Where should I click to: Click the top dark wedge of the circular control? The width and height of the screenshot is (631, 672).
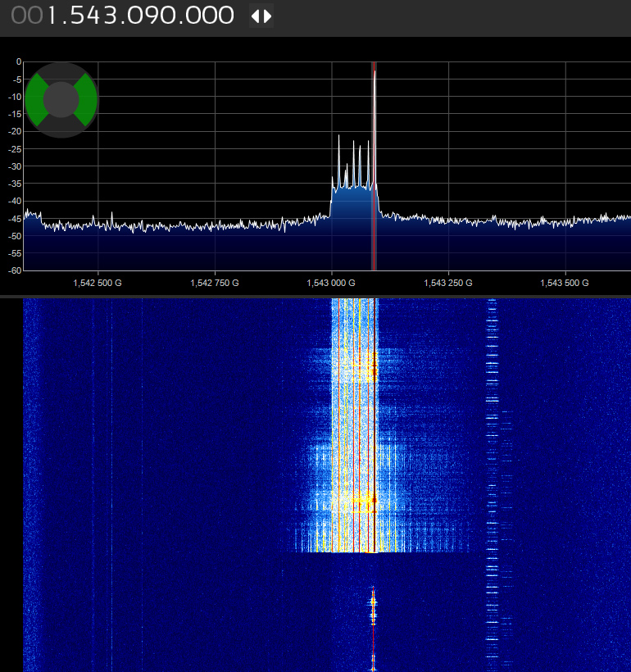tap(61, 71)
